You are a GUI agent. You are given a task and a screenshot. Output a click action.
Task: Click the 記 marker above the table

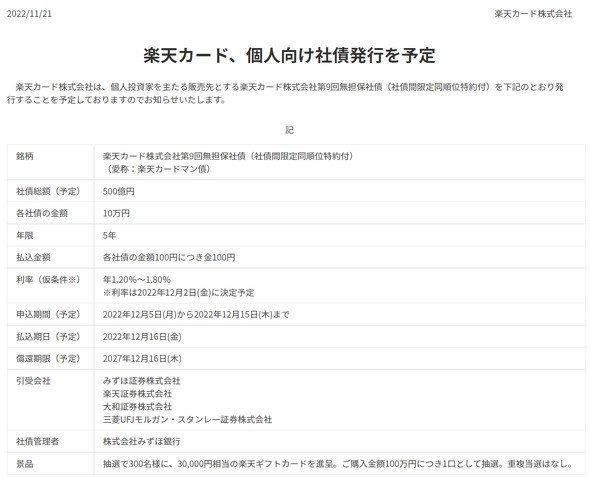(289, 130)
